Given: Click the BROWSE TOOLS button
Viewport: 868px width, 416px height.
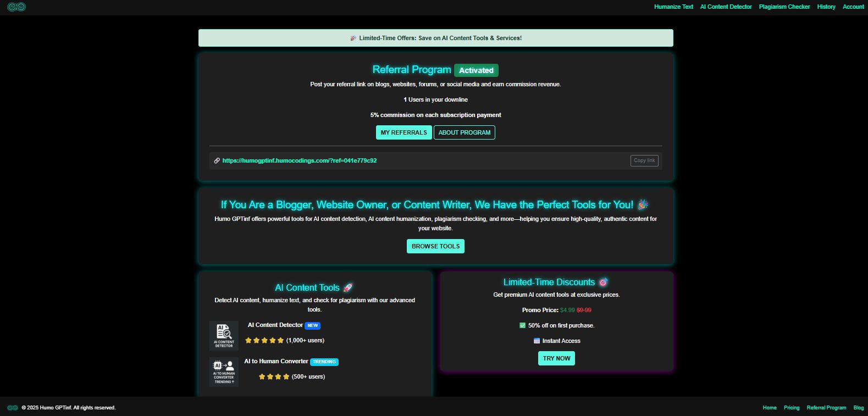Looking at the screenshot, I should click(435, 246).
